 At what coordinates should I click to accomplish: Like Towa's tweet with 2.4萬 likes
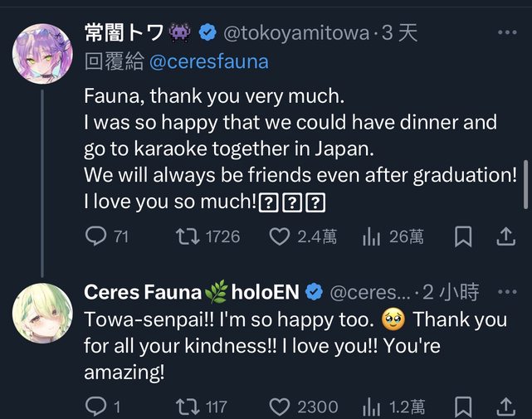tap(280, 237)
